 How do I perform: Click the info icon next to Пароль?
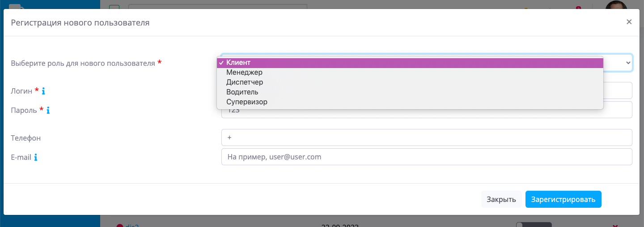pos(48,110)
